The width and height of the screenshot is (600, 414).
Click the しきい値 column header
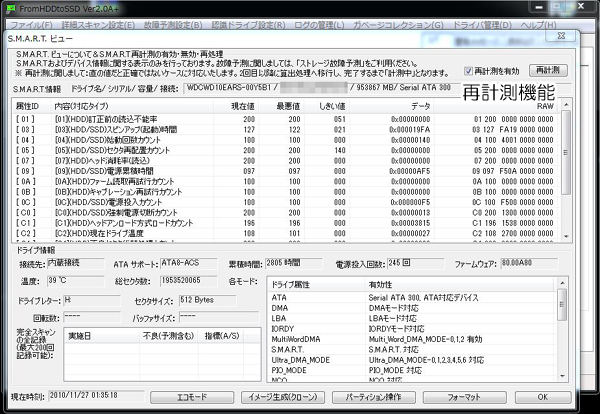326,106
